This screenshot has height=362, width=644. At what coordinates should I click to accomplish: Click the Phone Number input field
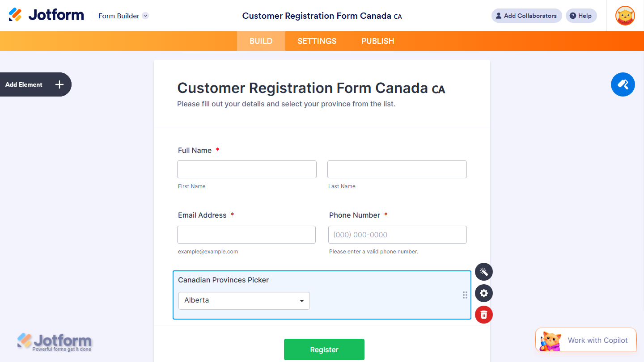397,235
